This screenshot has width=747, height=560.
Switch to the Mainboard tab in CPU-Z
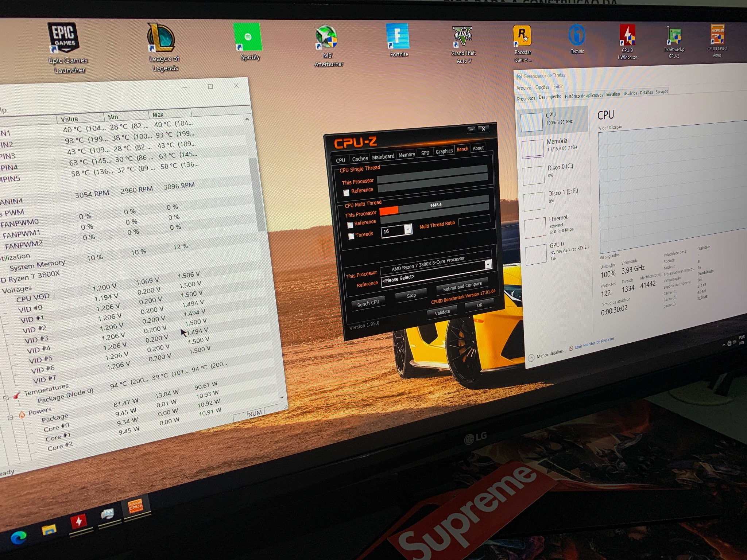pyautogui.click(x=383, y=156)
